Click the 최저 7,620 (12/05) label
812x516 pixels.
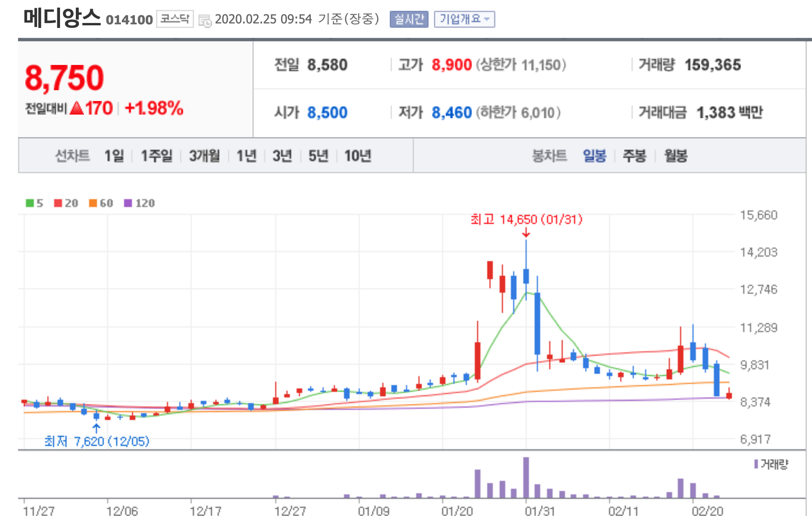point(97,441)
